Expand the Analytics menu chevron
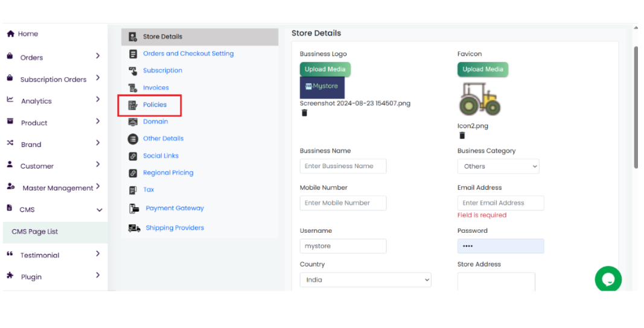 click(x=98, y=99)
